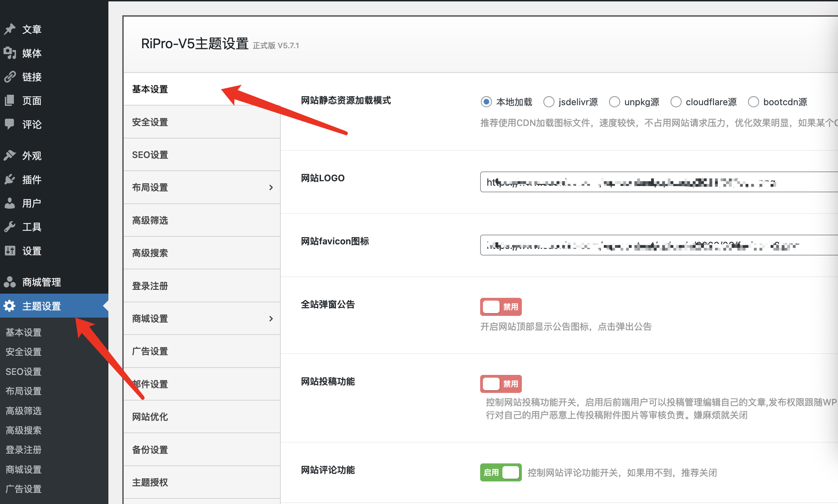The image size is (838, 504).
Task: Open 安全设置 submenu link in sidebar
Action: 24,352
